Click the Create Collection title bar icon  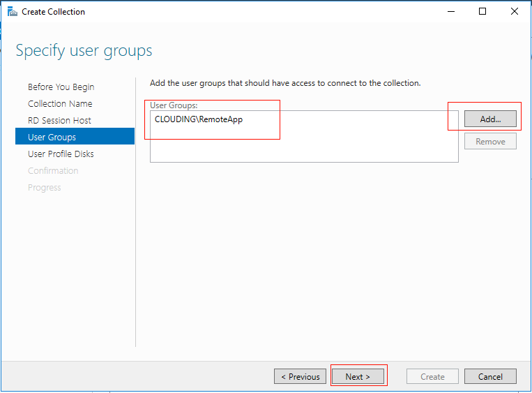[x=13, y=12]
